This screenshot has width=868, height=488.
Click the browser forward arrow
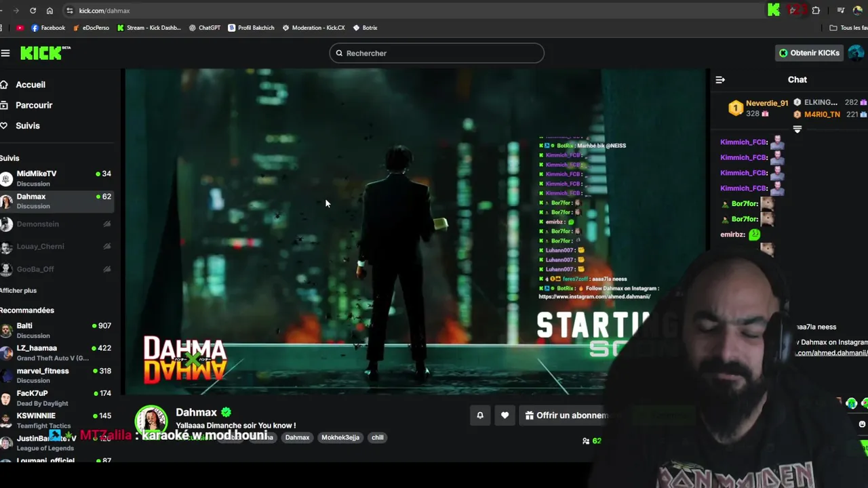[16, 11]
